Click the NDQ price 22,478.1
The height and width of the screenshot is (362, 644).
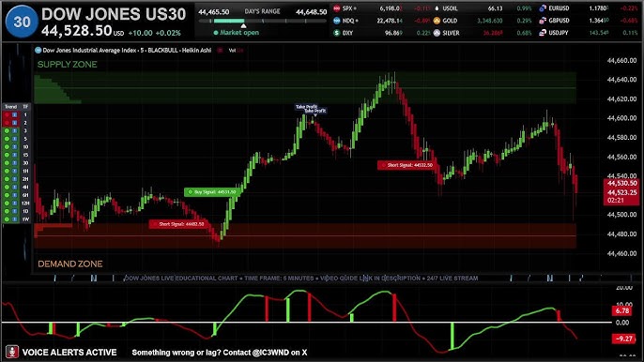[x=390, y=21]
